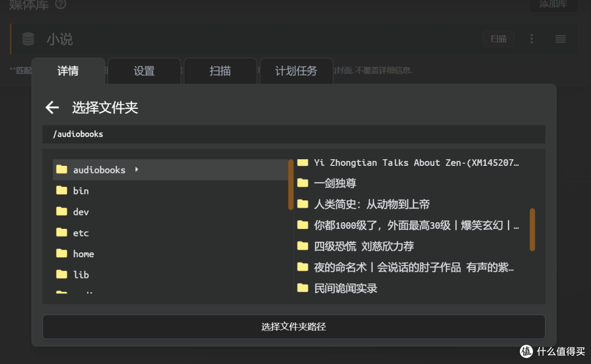This screenshot has width=591, height=364.
Task: Open three-dot menu for 小说 library
Action: point(531,39)
